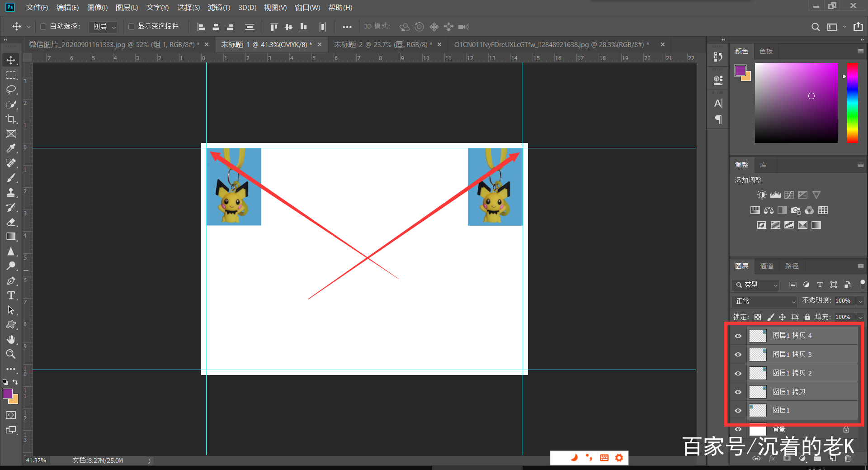Select the Hand tool

(x=11, y=339)
